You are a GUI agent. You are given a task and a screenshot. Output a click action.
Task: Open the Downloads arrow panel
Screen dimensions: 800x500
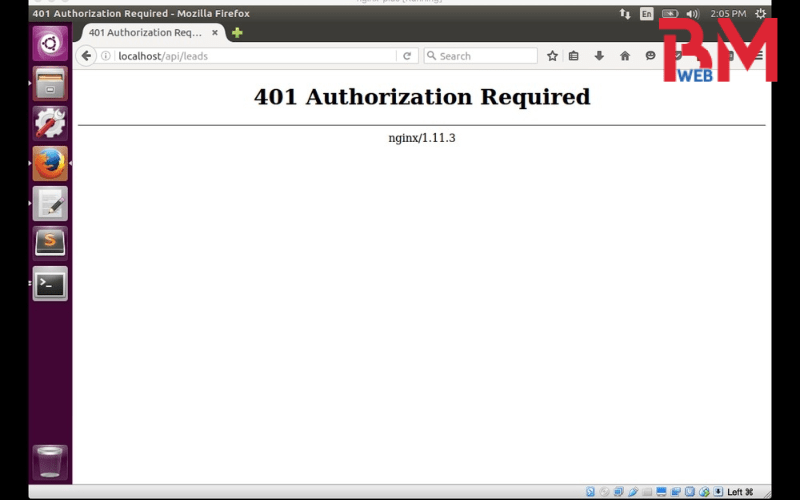coord(599,56)
